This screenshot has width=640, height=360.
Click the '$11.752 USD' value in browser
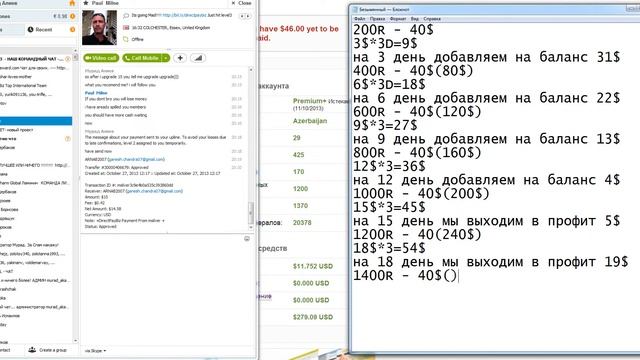(313, 266)
